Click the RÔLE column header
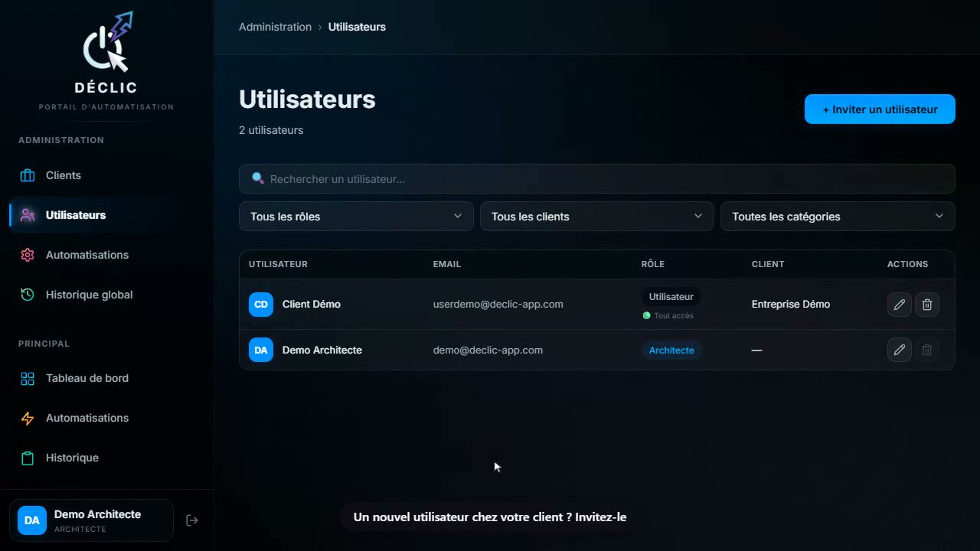 653,264
